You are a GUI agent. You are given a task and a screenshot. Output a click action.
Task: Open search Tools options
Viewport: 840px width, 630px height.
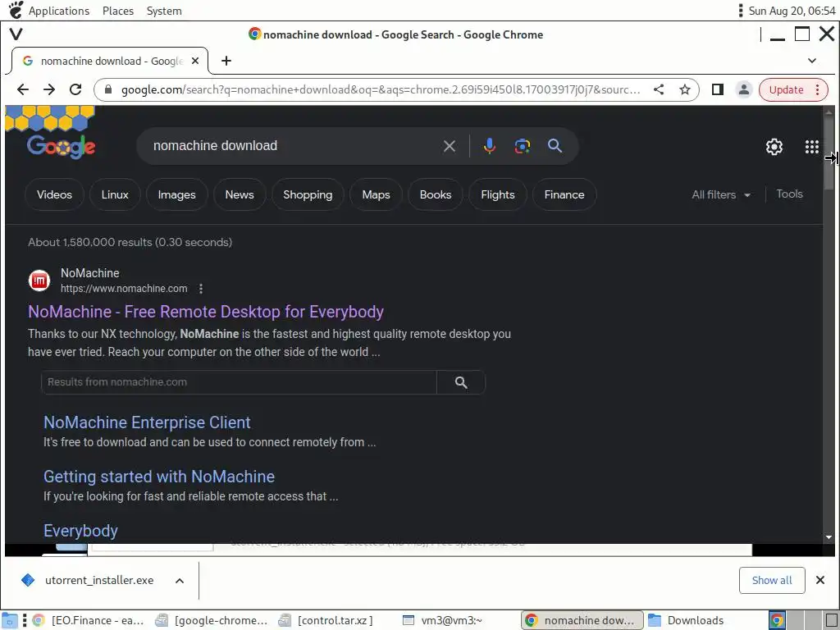tap(789, 194)
